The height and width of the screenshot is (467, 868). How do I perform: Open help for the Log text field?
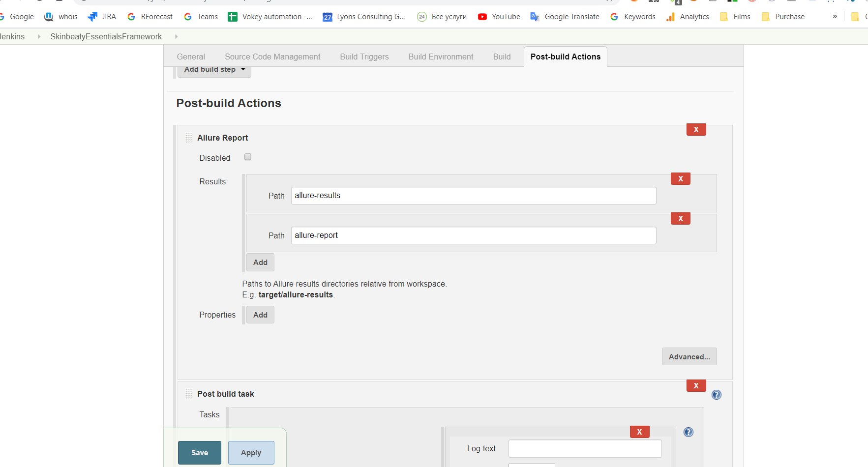688,432
